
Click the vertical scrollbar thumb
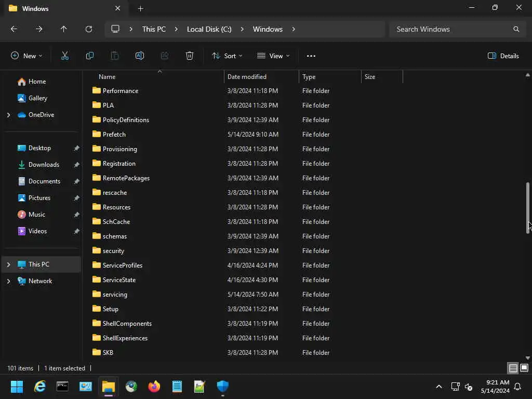tap(528, 208)
